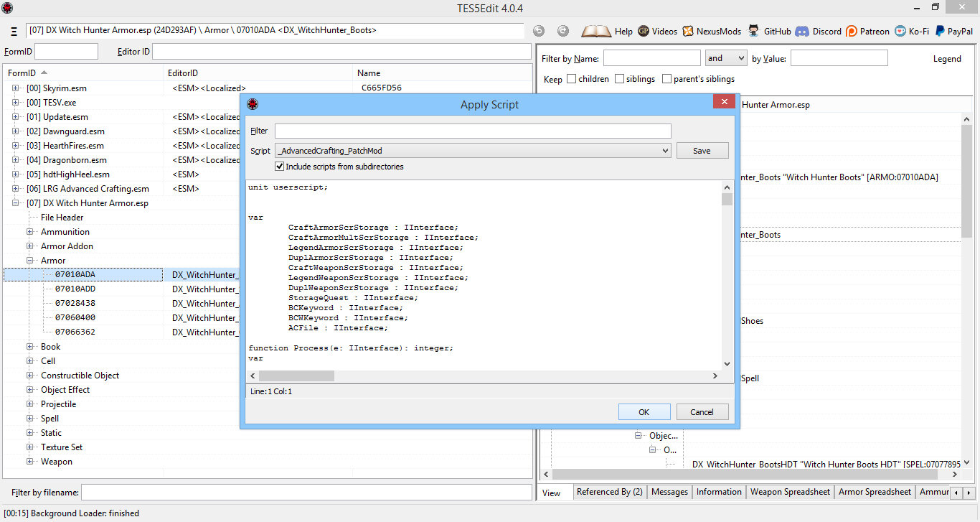Screen dimensions: 980x522
Task: Sort by the FormID column header
Action: click(x=83, y=73)
